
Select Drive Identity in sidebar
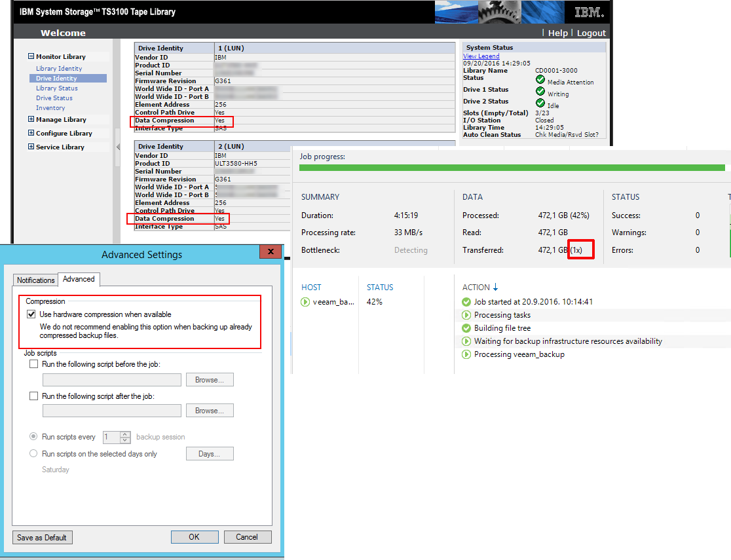point(68,79)
